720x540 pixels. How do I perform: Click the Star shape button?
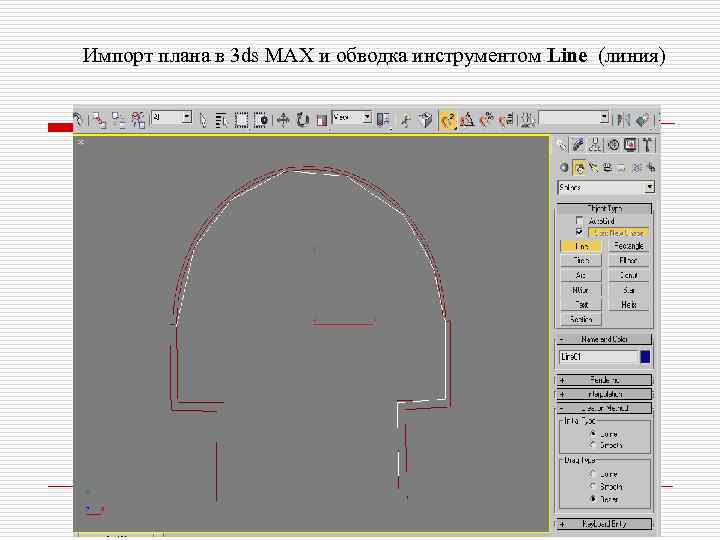pos(629,290)
